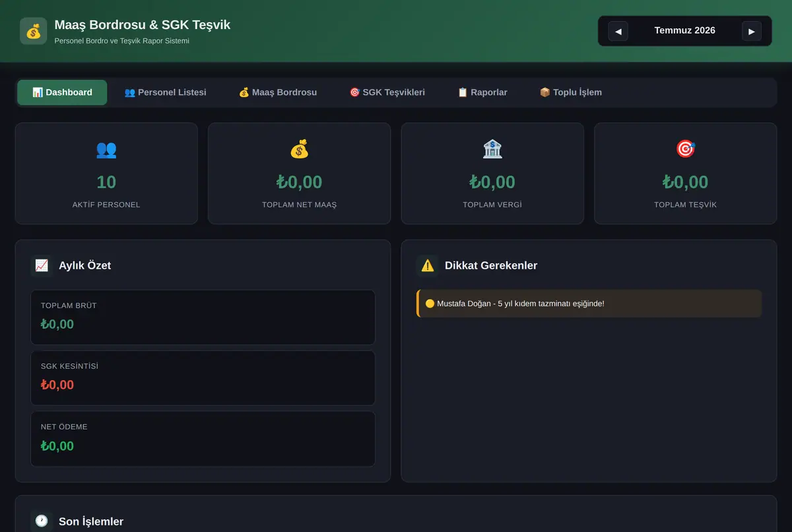
Task: Switch to the Toplu İşlem tab
Action: coord(571,92)
